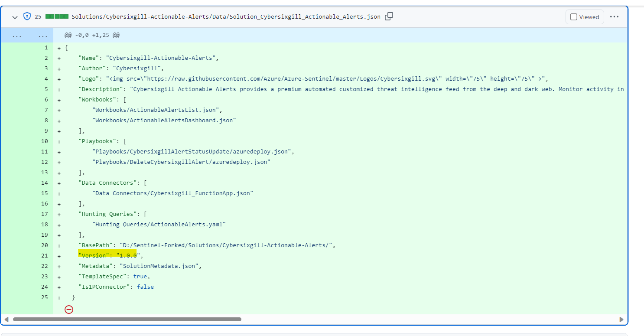The width and height of the screenshot is (644, 336).
Task: Click the red no-newline-at-end-of-file icon
Action: click(68, 309)
